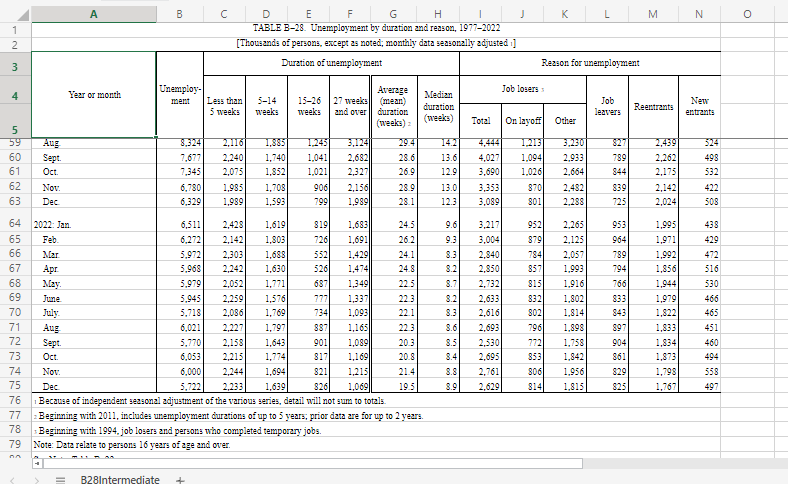This screenshot has height=484, width=788.
Task: Click the 'Reentrants' header cell
Action: pos(653,106)
